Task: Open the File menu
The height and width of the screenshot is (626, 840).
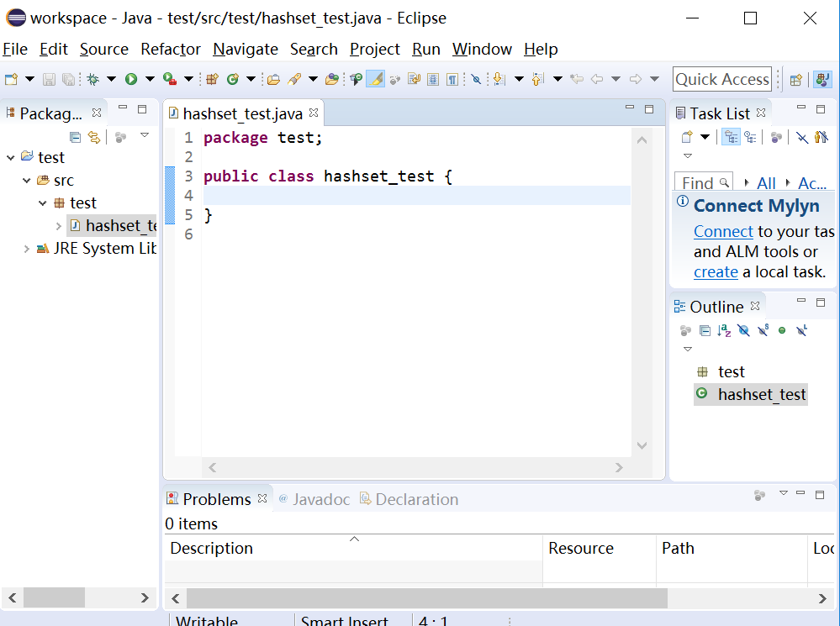Action: [15, 50]
